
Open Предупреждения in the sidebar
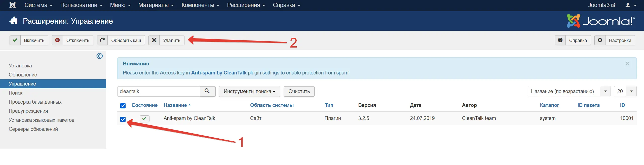point(28,111)
